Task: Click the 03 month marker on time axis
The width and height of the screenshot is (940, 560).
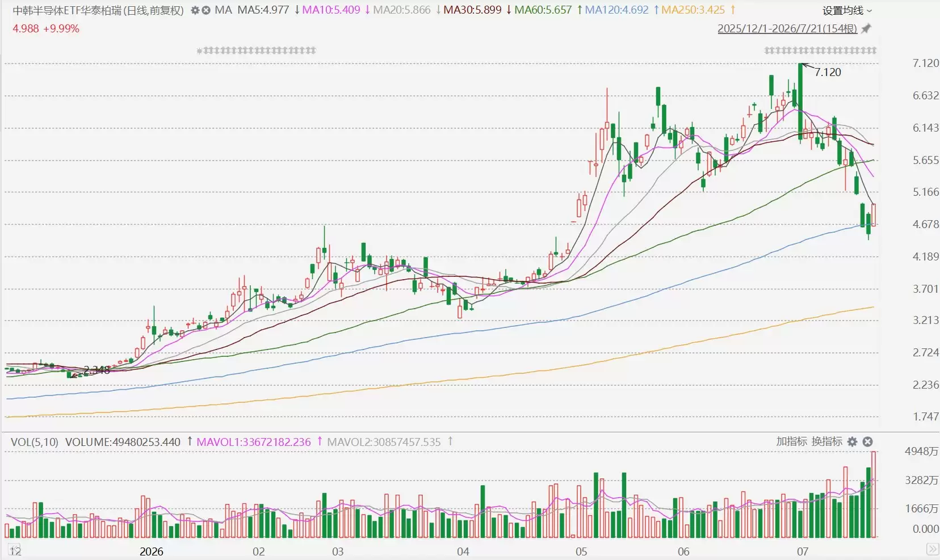Action: click(338, 551)
